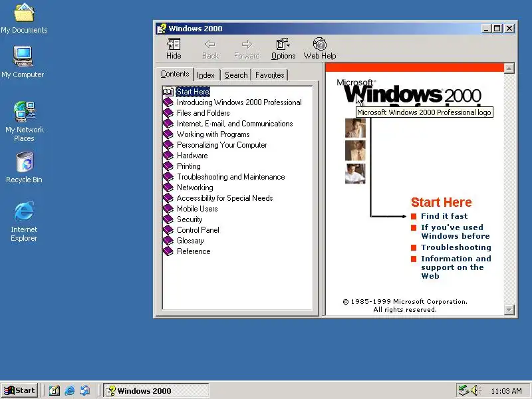Click the My Computer desktop icon
The image size is (532, 399).
(23, 62)
